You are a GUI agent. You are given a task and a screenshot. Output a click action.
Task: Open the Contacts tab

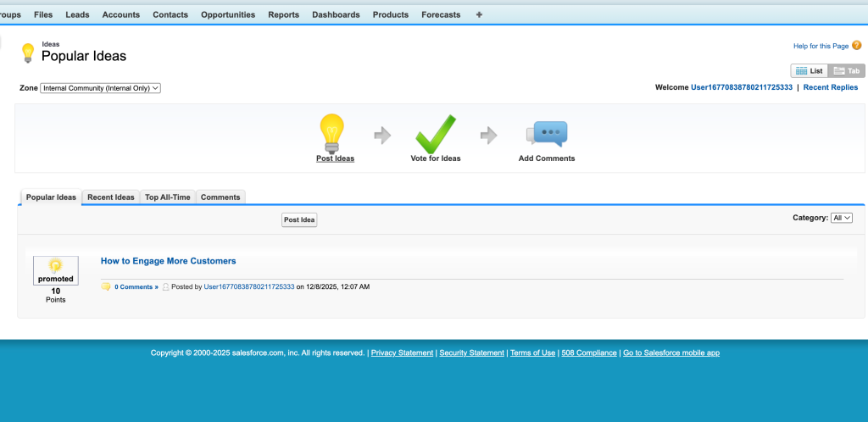170,15
